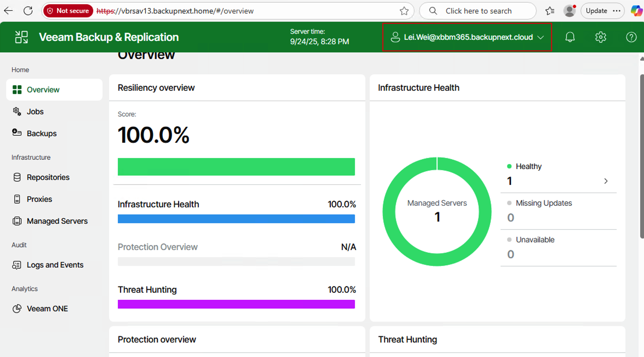Click the browser refresh icon
Viewport: 644px width, 357px height.
pos(28,11)
